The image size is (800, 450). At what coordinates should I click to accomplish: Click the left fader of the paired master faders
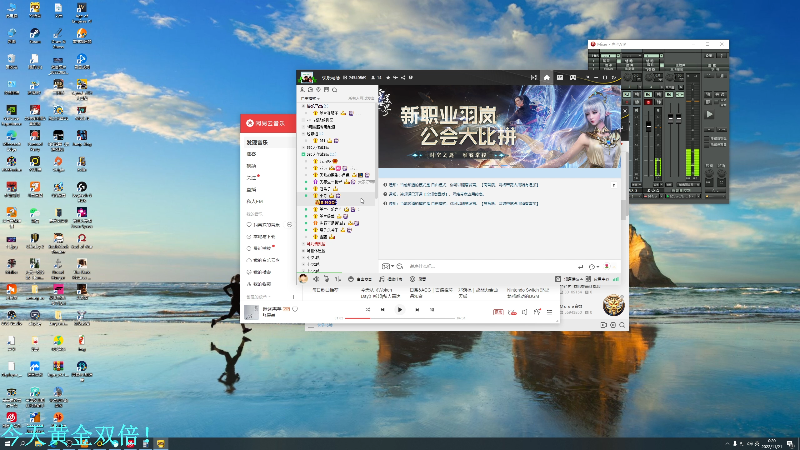point(670,118)
